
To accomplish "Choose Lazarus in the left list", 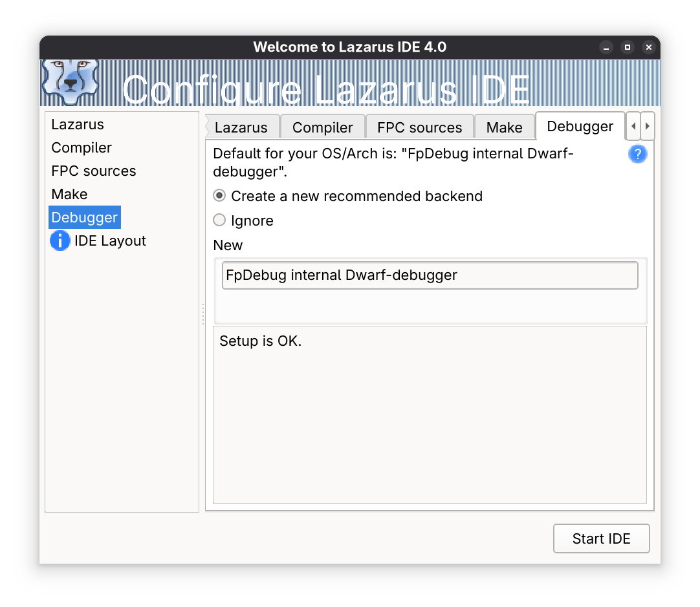I will coord(78,124).
